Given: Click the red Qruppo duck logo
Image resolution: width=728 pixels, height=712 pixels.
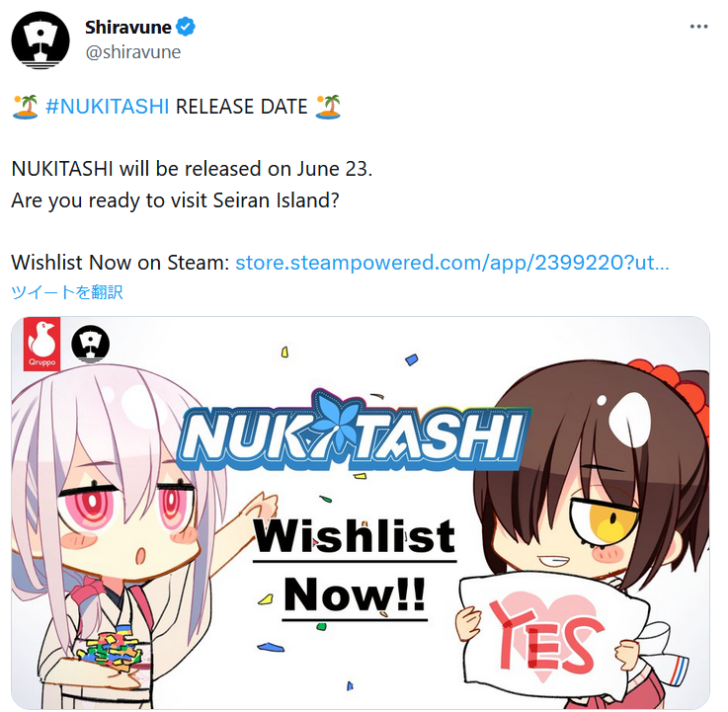Looking at the screenshot, I should point(41,344).
